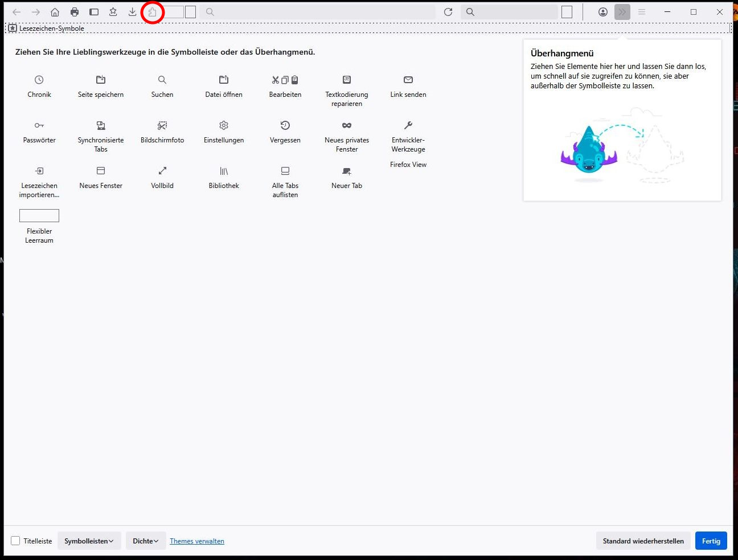The width and height of the screenshot is (738, 560).
Task: Enable the Titelleiste checkbox
Action: coord(15,541)
